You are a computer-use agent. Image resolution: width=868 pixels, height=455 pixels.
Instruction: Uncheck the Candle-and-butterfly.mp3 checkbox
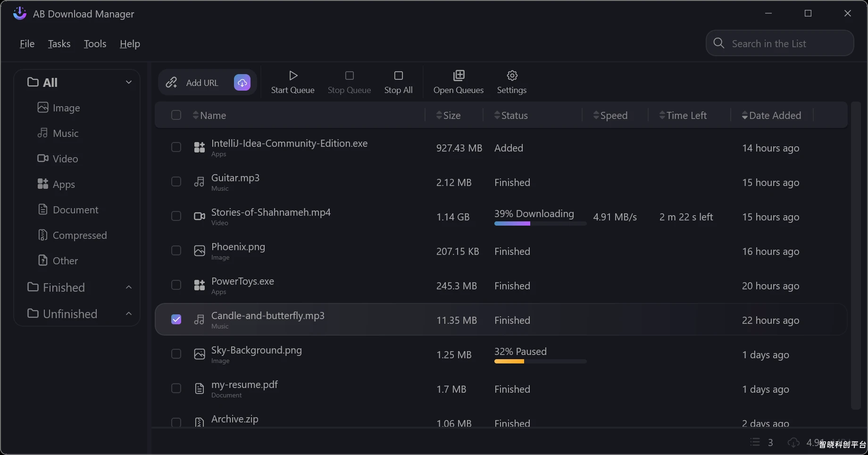176,320
